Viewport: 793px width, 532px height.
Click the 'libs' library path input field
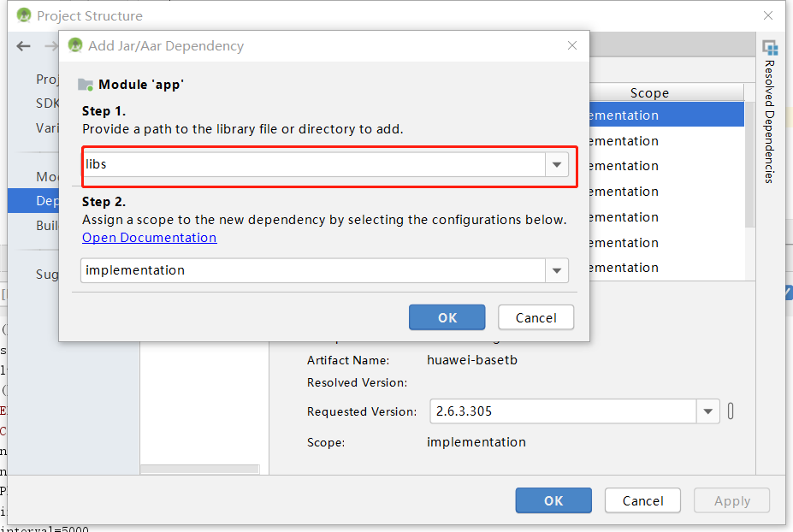point(313,164)
